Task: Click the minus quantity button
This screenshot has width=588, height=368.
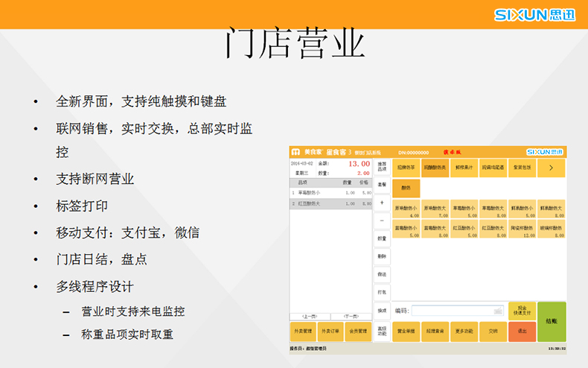Action: click(382, 220)
